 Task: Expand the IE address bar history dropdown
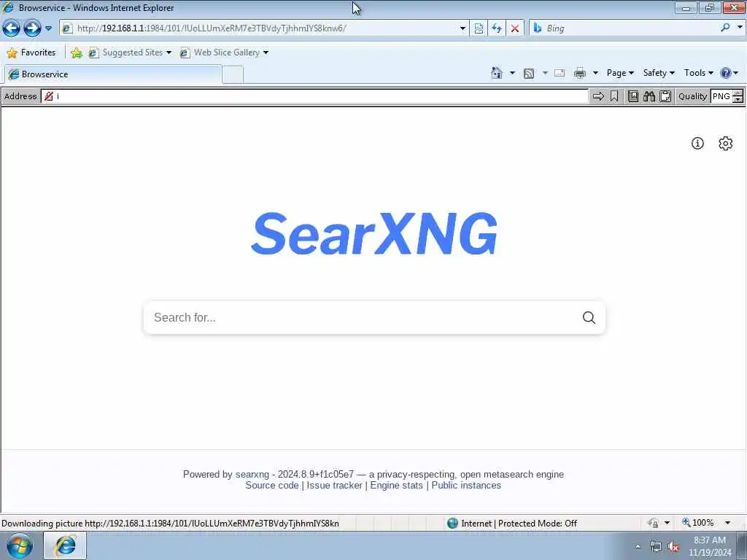click(x=462, y=28)
